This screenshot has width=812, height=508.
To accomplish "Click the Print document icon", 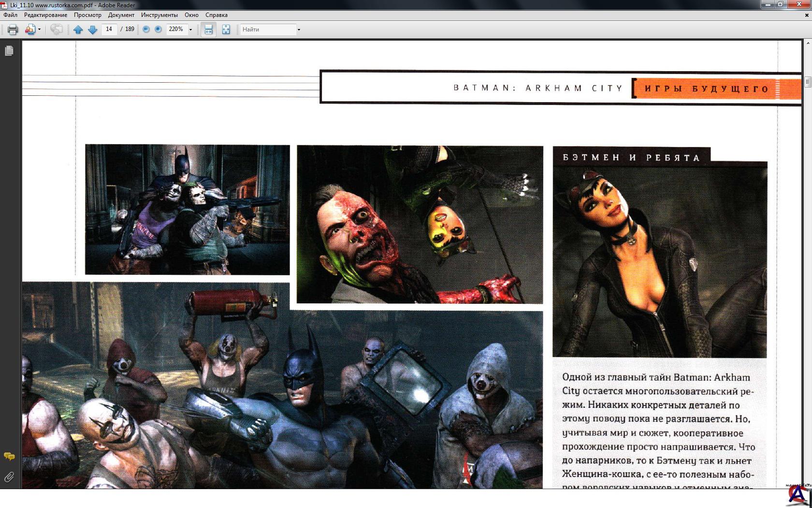I will [13, 30].
